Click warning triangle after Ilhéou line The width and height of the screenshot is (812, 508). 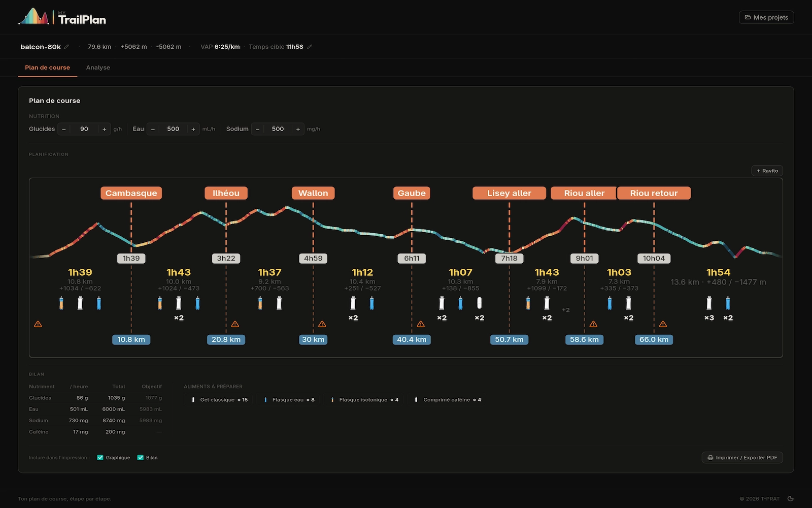pos(235,324)
